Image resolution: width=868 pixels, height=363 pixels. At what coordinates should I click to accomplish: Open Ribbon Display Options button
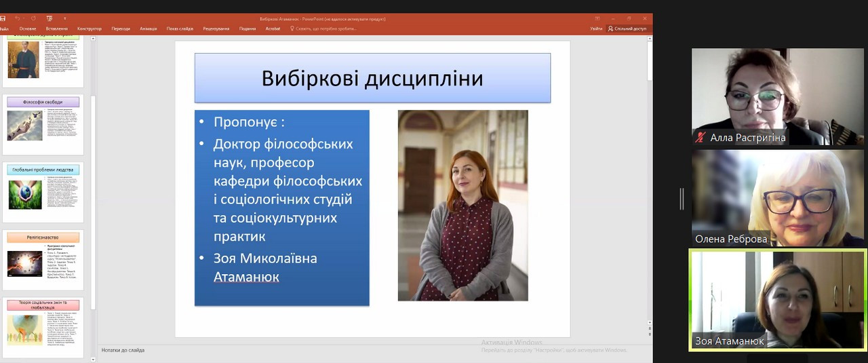[597, 18]
